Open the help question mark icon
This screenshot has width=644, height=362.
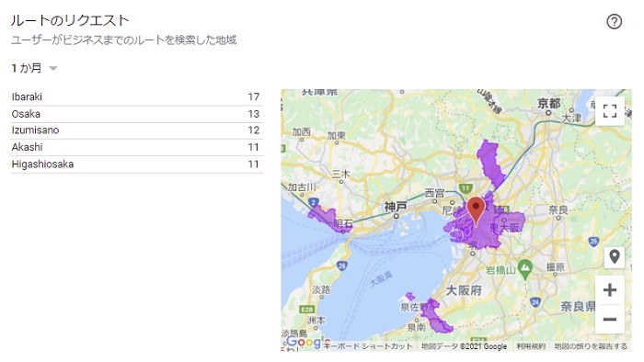point(614,21)
